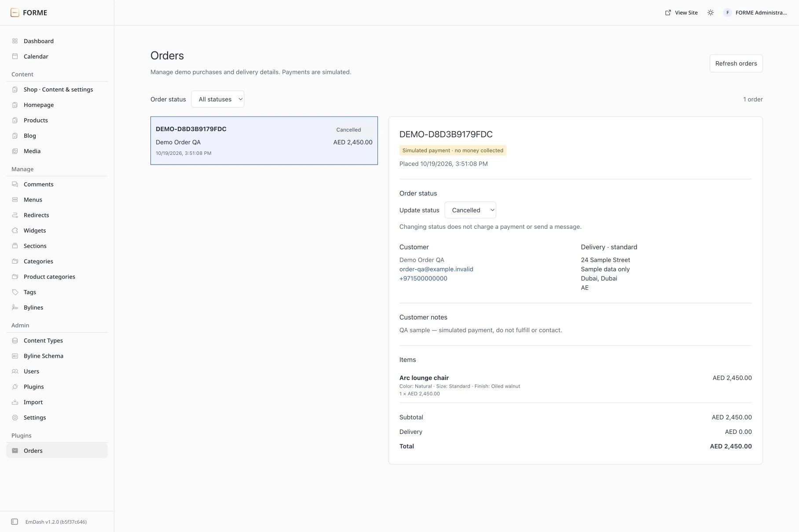Click the Simulated payment badge
Viewport: 799px width, 532px height.
tap(453, 150)
